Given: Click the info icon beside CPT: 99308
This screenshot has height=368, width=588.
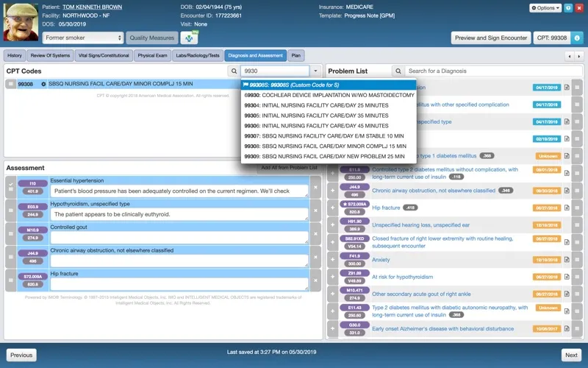Looking at the screenshot, I should click(577, 38).
